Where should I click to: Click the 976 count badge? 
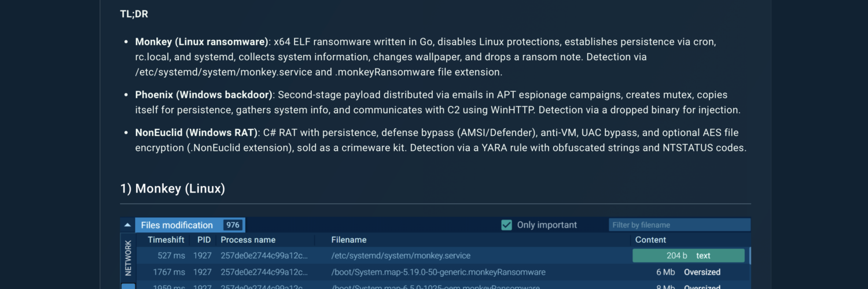[233, 225]
